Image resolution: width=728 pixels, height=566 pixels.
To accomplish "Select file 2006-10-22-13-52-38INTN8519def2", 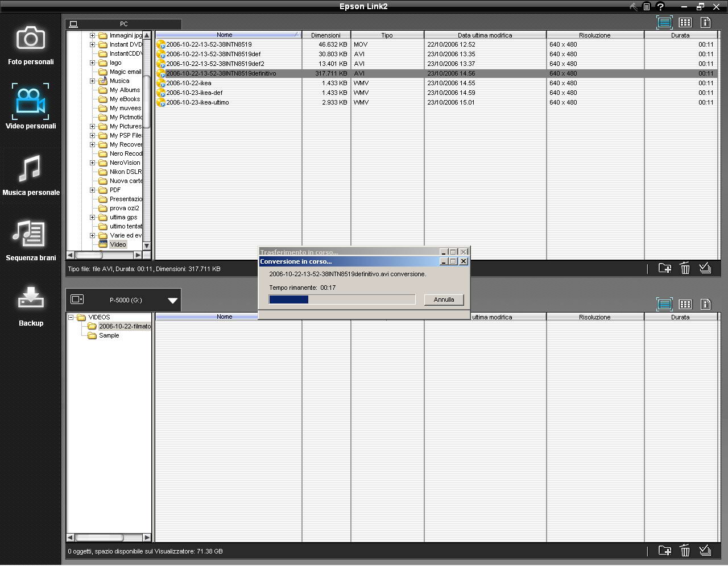I will (x=215, y=64).
